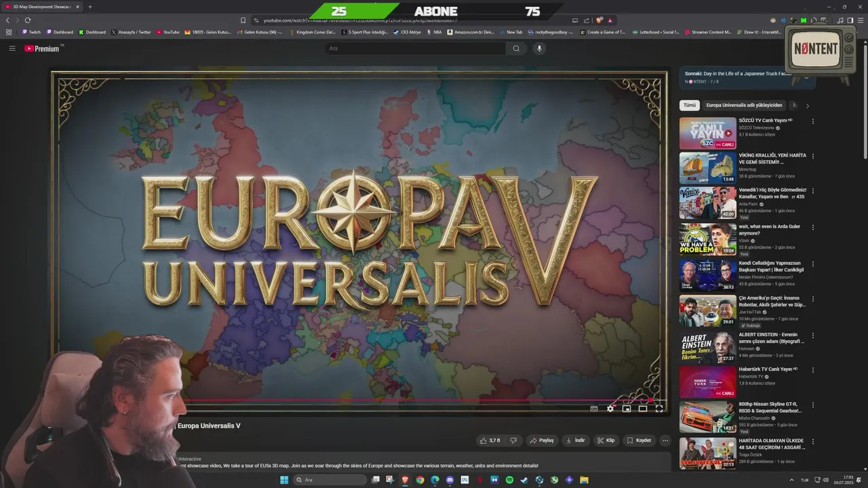Go to YouTube Premium home logo
Viewport: 868px width, 488px height.
pyautogui.click(x=43, y=48)
